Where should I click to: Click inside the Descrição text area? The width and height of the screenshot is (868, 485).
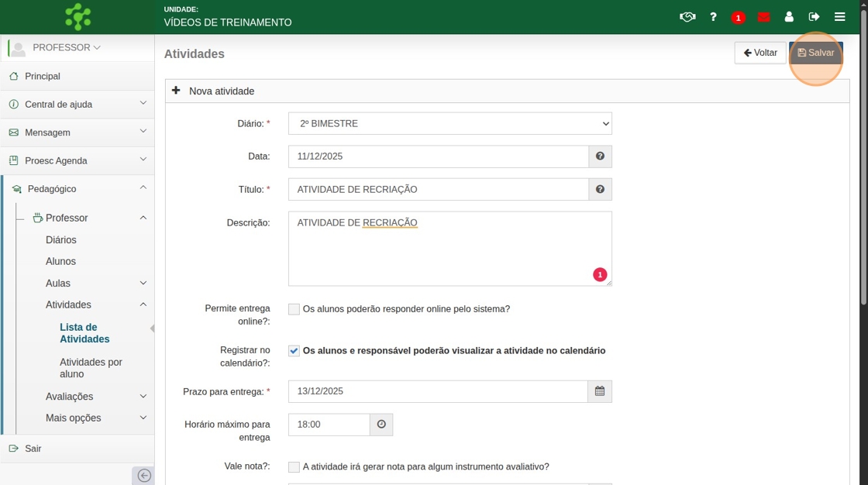(450, 249)
